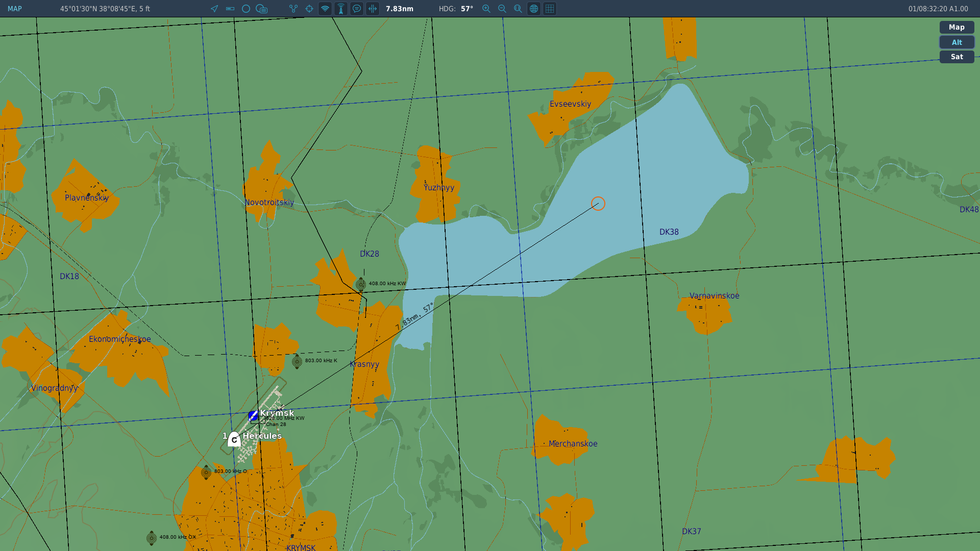Click the route nodes icon
This screenshot has height=551, width=980.
293,9
